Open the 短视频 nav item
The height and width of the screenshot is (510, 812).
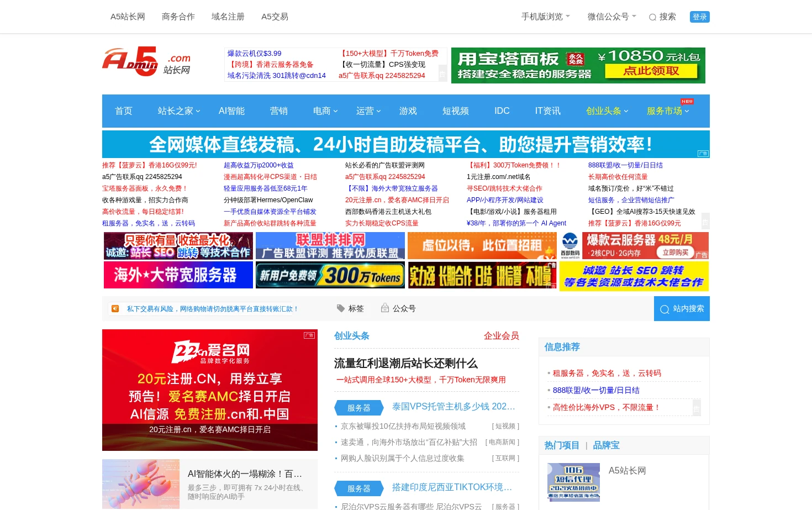tap(456, 111)
